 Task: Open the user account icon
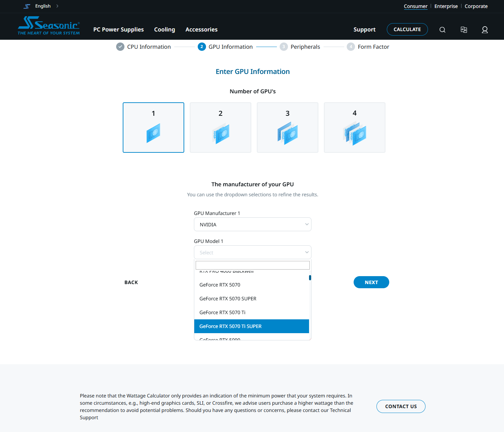point(485,30)
